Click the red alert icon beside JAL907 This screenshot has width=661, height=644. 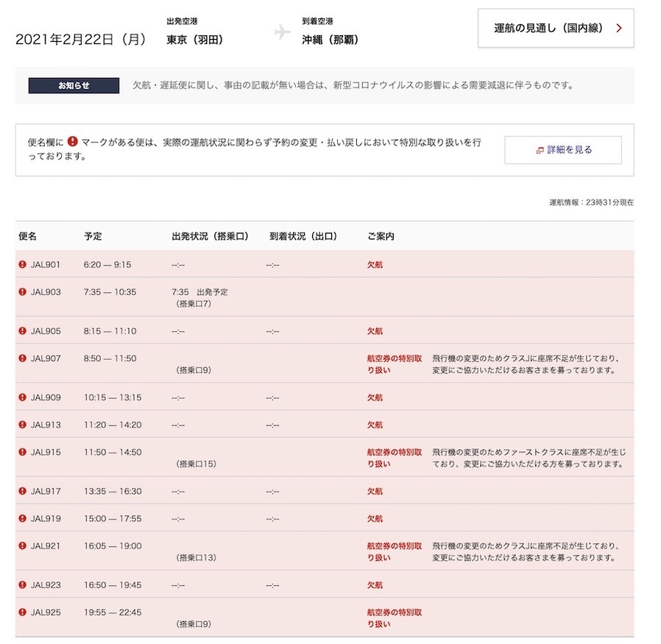coord(22,358)
